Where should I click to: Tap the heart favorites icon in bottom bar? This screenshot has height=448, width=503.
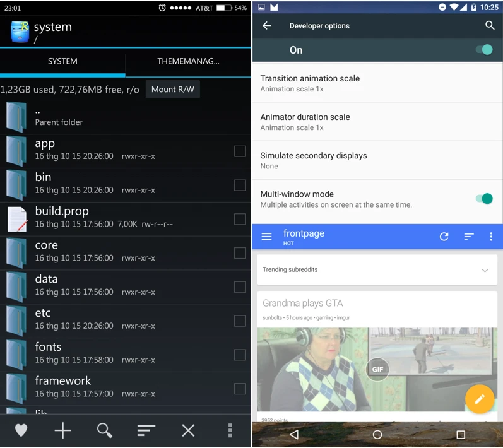click(x=21, y=430)
